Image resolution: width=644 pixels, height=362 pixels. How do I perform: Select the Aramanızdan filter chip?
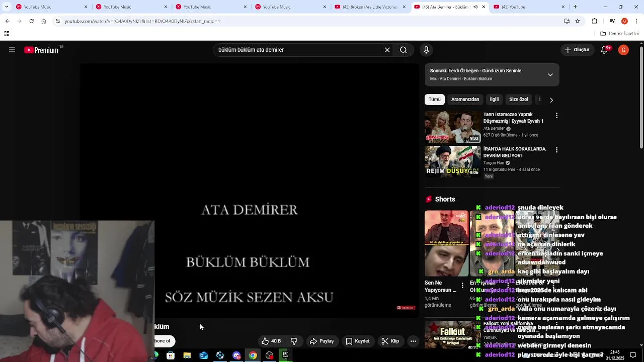tap(465, 100)
